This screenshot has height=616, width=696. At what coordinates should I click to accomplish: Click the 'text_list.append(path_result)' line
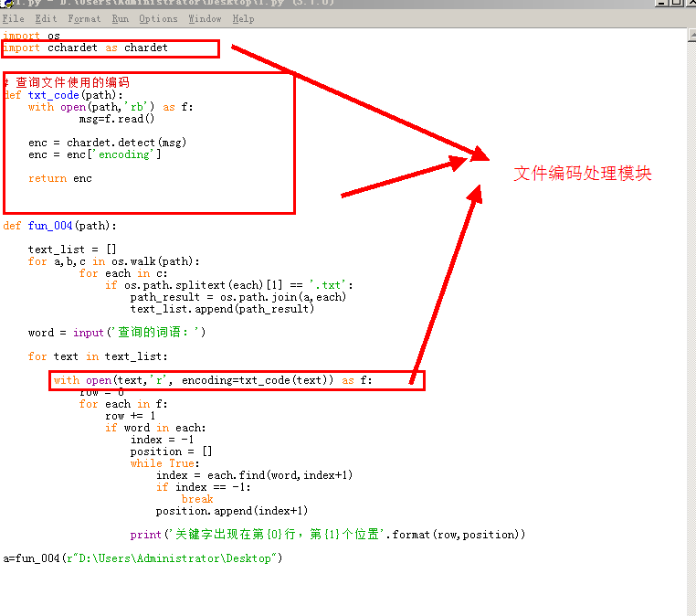pyautogui.click(x=222, y=309)
